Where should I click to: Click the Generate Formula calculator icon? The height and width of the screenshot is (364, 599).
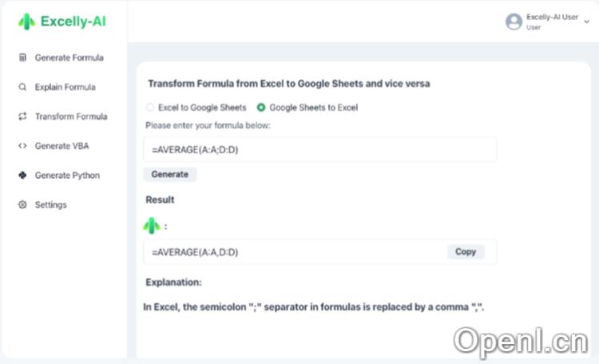(22, 57)
